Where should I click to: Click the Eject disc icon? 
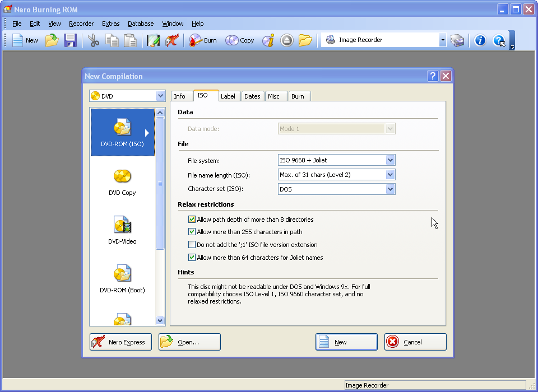pyautogui.click(x=287, y=40)
